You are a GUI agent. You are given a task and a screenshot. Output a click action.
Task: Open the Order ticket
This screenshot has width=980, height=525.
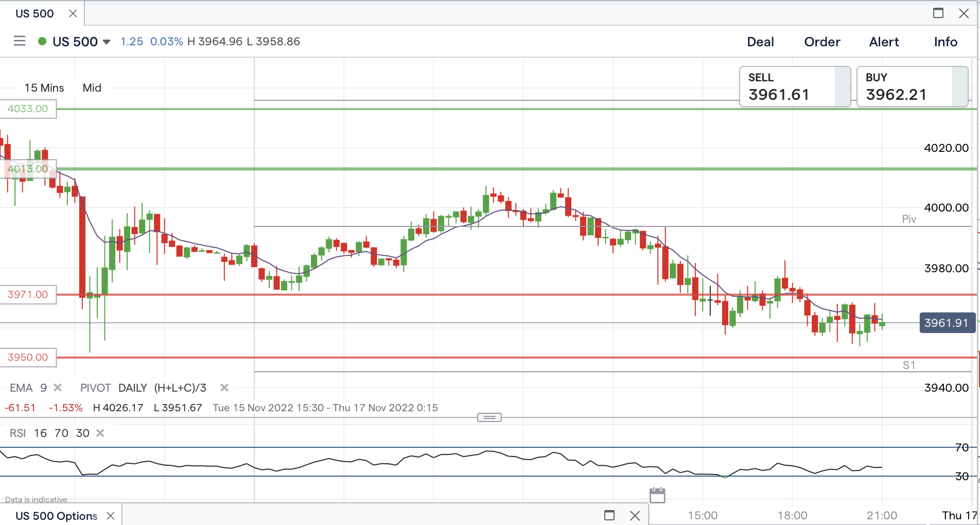coord(822,42)
